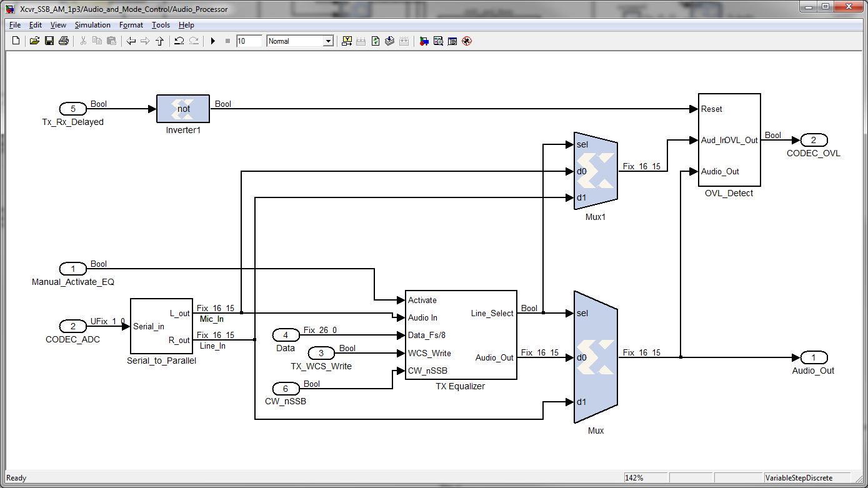Click the New model toolbar icon

tap(16, 41)
